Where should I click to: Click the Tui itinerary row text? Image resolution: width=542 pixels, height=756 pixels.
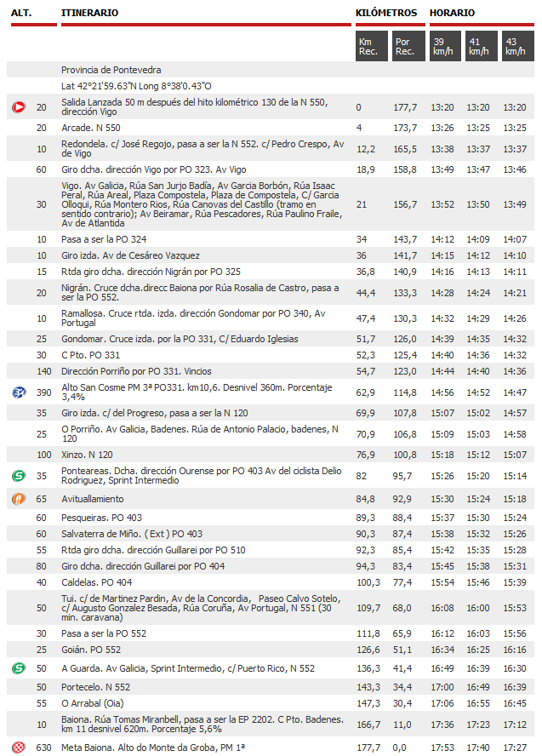tap(201, 608)
